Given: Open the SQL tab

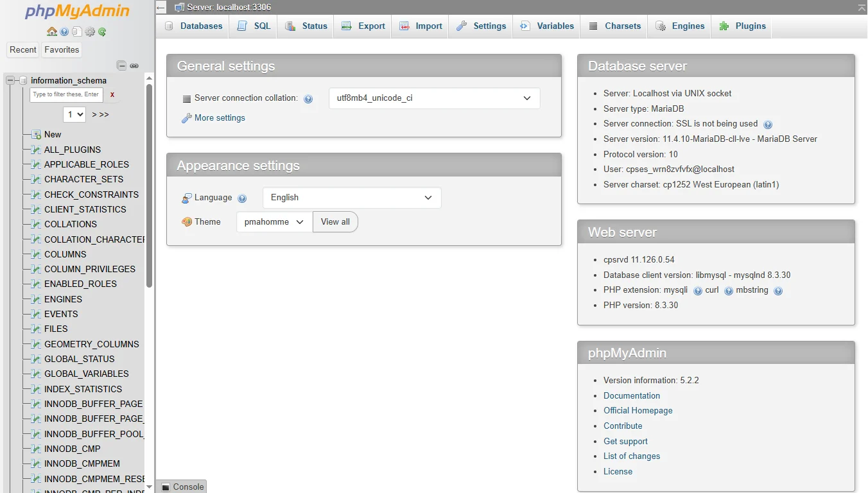Looking at the screenshot, I should [254, 26].
